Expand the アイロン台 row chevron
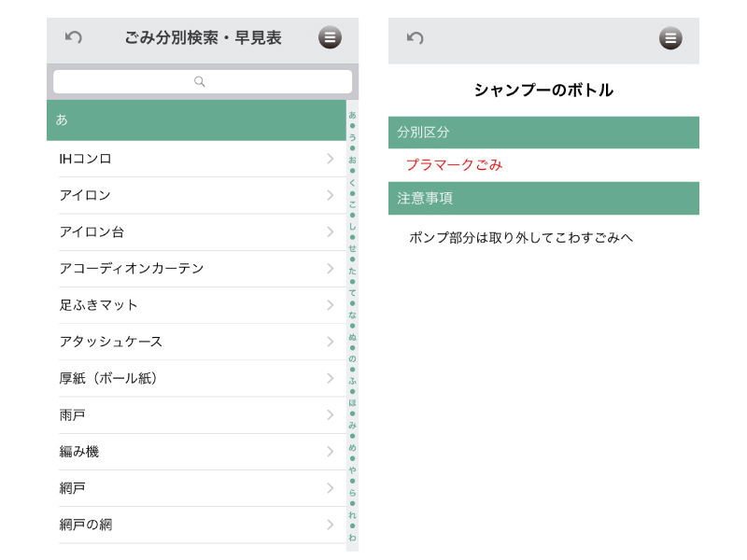 330,231
